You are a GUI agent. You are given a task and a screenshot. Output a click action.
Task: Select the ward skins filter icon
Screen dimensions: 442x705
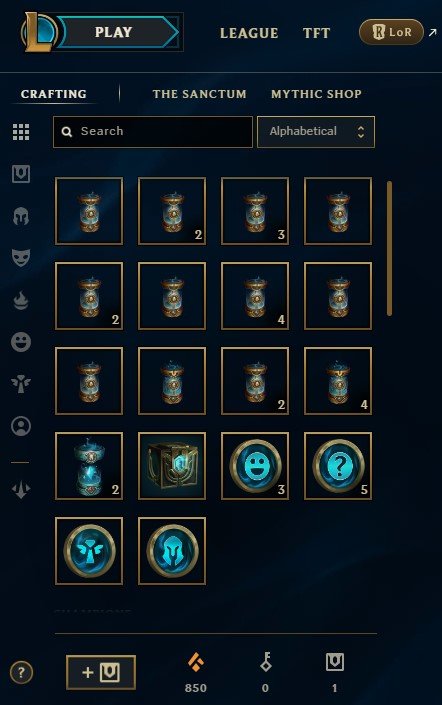tap(21, 384)
